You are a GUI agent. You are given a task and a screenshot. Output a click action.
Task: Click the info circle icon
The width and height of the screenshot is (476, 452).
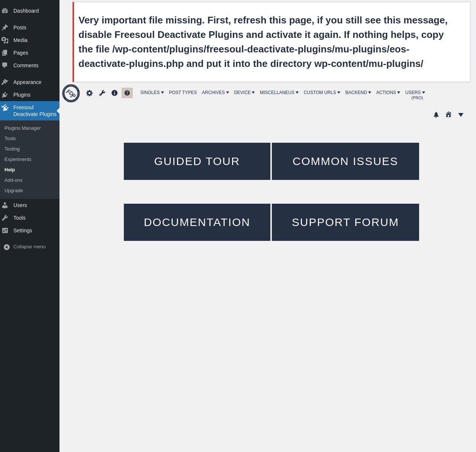pyautogui.click(x=115, y=93)
